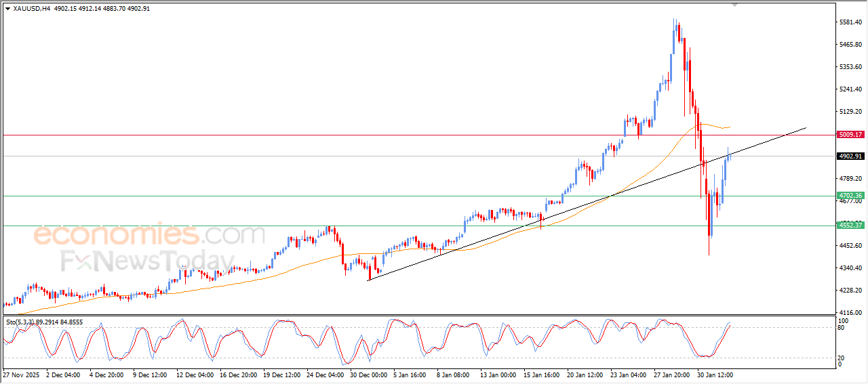Select the green 4702.36 price tag
The width and height of the screenshot is (868, 384).
pos(850,196)
